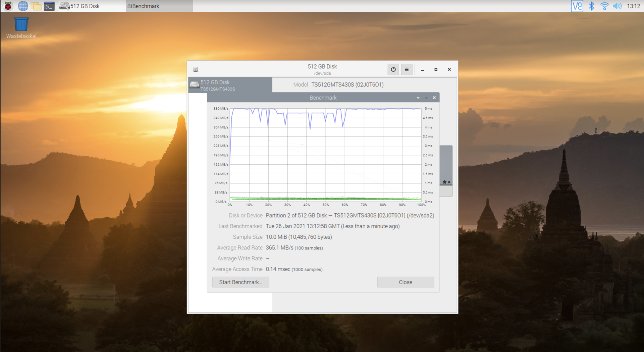The image size is (644, 352).
Task: Click the clock showing 13:12
Action: click(634, 6)
